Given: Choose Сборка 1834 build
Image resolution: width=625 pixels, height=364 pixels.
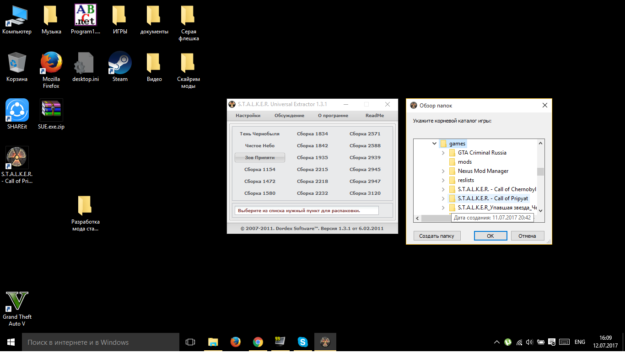Looking at the screenshot, I should 312,134.
